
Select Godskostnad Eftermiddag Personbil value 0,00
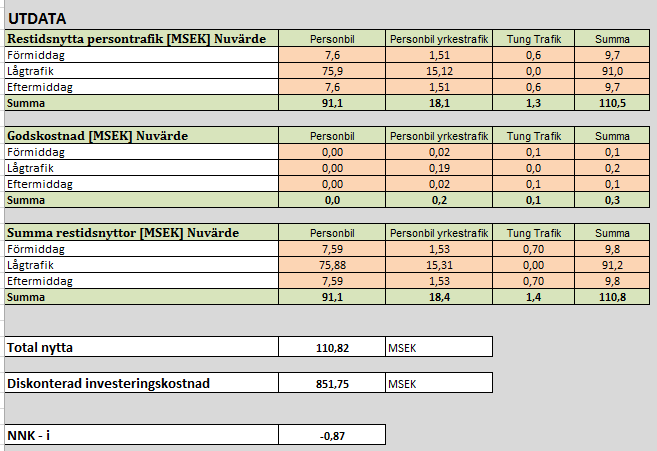tap(332, 184)
